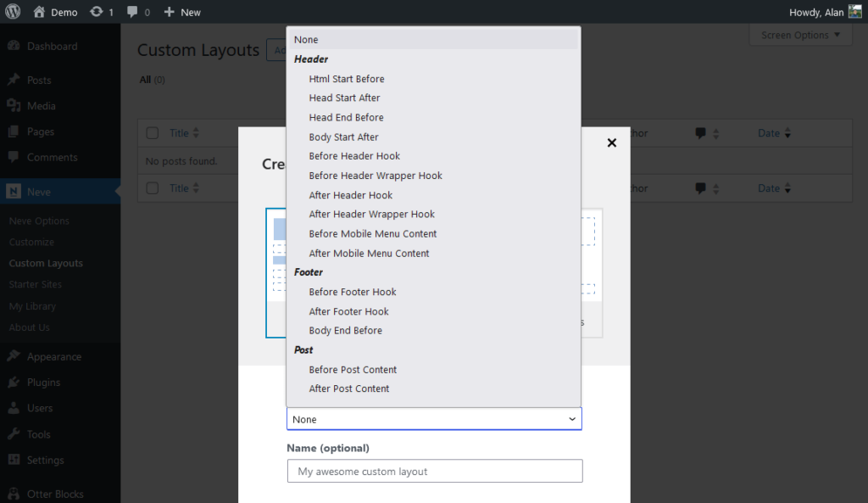Image resolution: width=868 pixels, height=503 pixels.
Task: Open the Customize submenu link
Action: [31, 242]
